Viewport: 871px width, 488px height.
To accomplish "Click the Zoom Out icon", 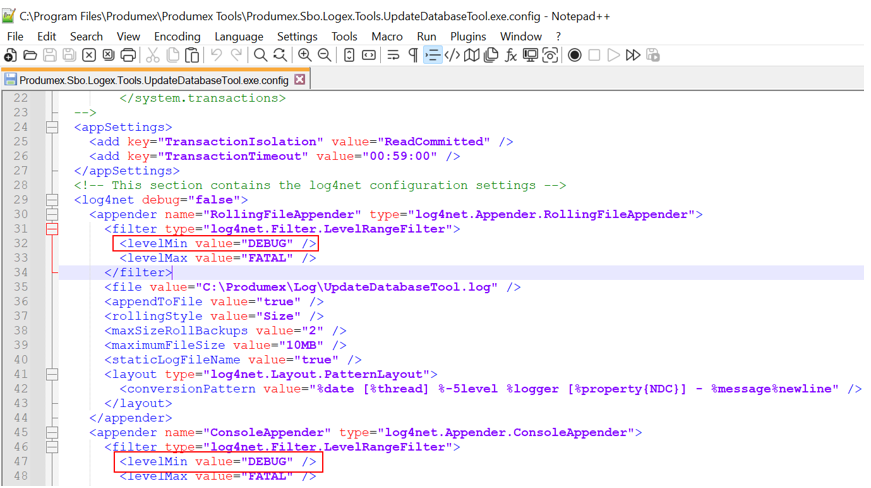I will coord(324,56).
